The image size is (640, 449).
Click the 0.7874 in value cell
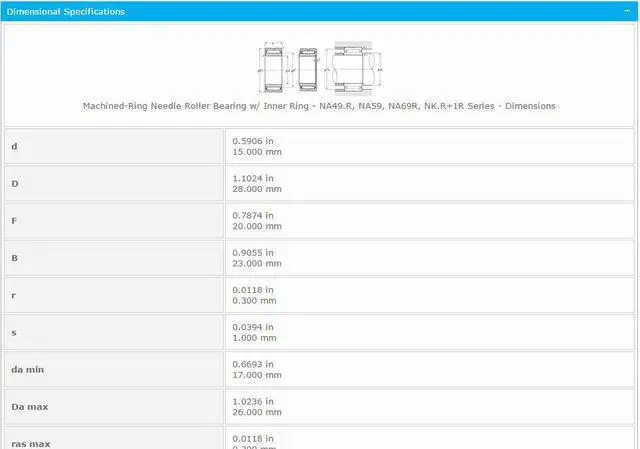tap(252, 215)
